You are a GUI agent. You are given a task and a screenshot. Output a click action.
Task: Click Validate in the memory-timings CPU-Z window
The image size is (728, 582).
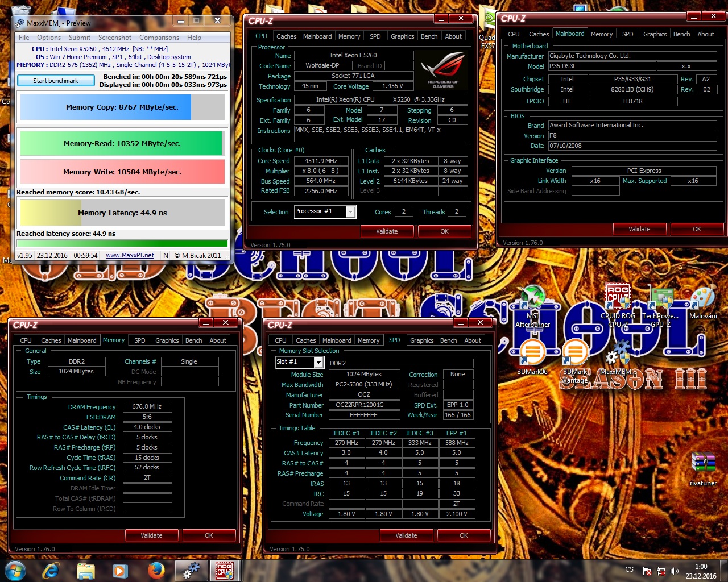pyautogui.click(x=151, y=535)
